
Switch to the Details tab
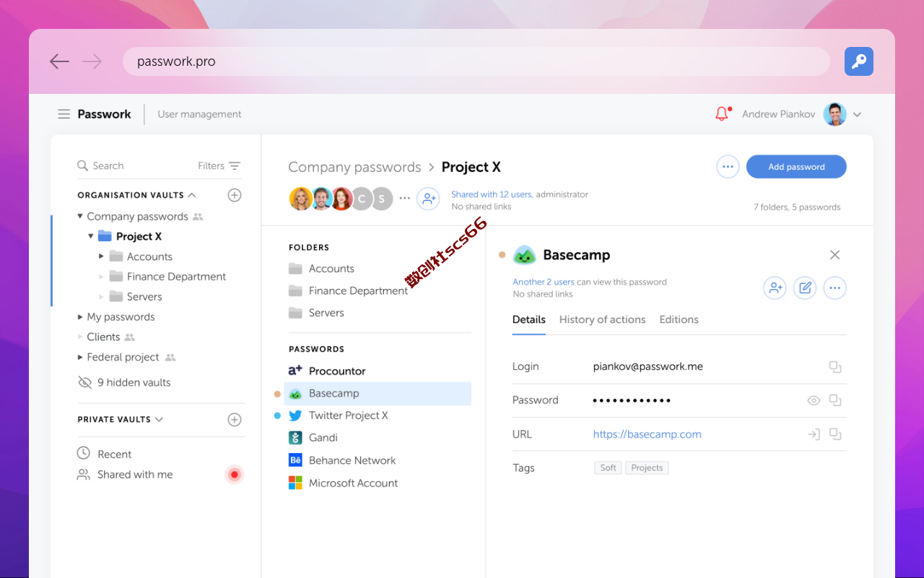point(529,319)
